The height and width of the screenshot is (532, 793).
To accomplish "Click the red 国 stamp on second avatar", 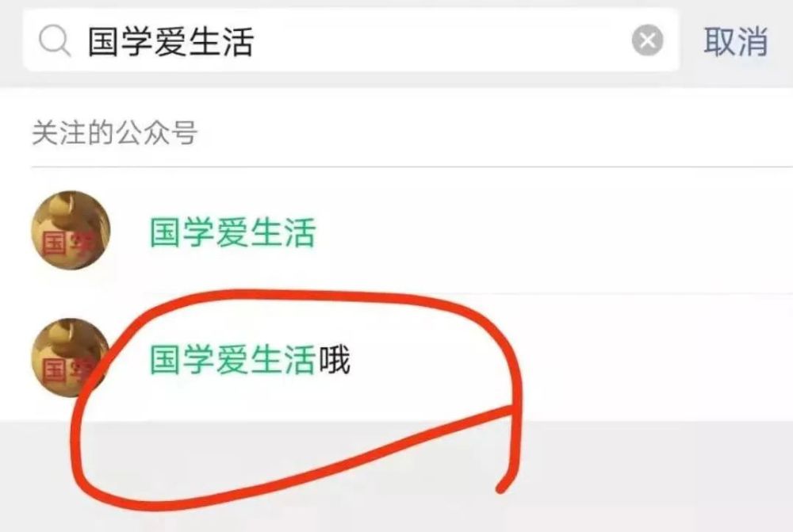I will [54, 369].
